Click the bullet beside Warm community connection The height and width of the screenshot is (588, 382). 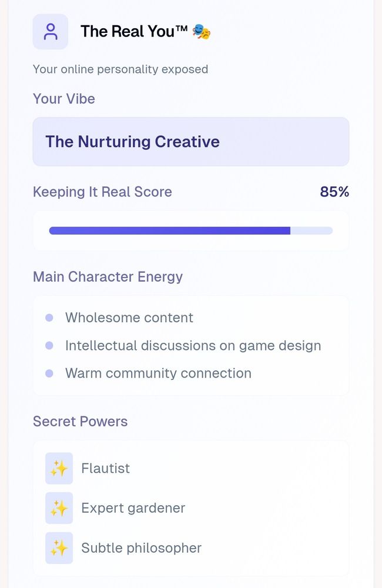point(49,373)
